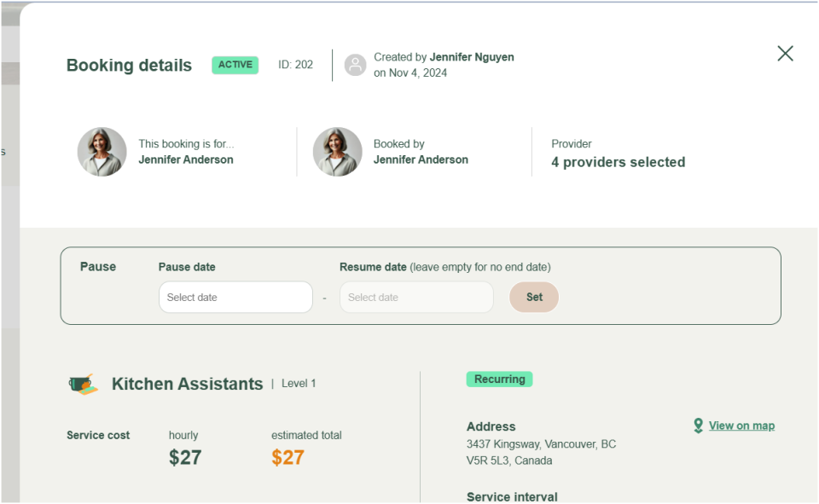Viewport: 819px width, 504px height.
Task: Click the 'Booked by' profile photo
Action: 338,152
